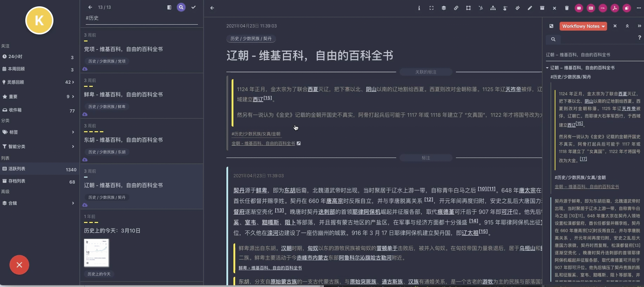Open 历史上的今天：3月10日 note
Image resolution: width=644 pixels, height=287 pixels.
coord(112,231)
